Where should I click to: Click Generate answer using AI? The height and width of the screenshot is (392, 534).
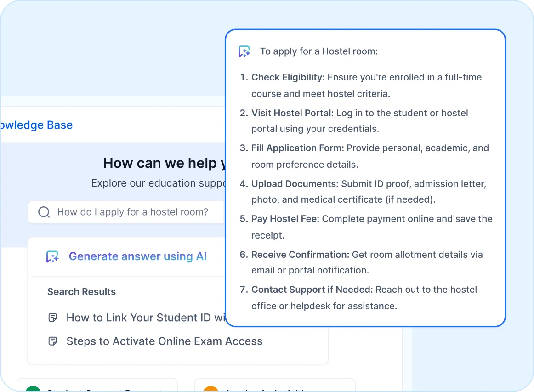[x=138, y=256]
